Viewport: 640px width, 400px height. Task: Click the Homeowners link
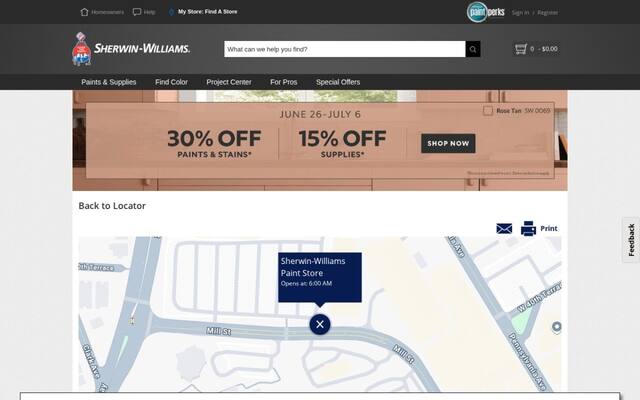click(x=108, y=12)
